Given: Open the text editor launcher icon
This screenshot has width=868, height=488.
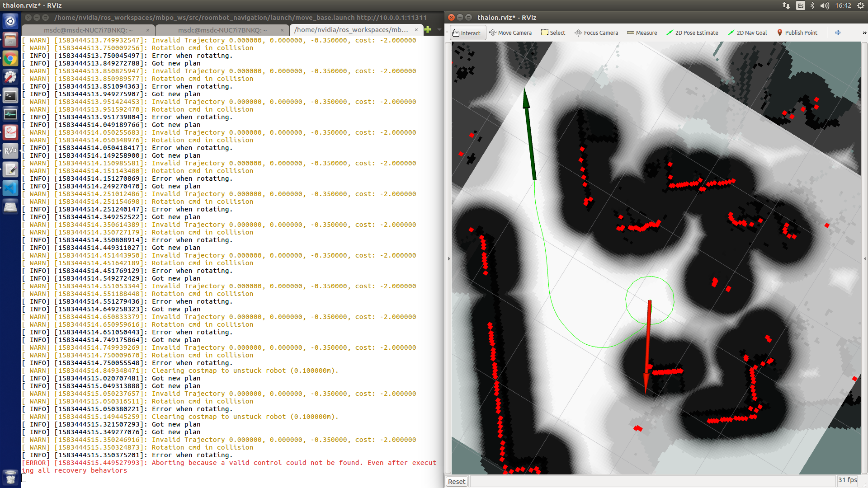Looking at the screenshot, I should pos(10,170).
